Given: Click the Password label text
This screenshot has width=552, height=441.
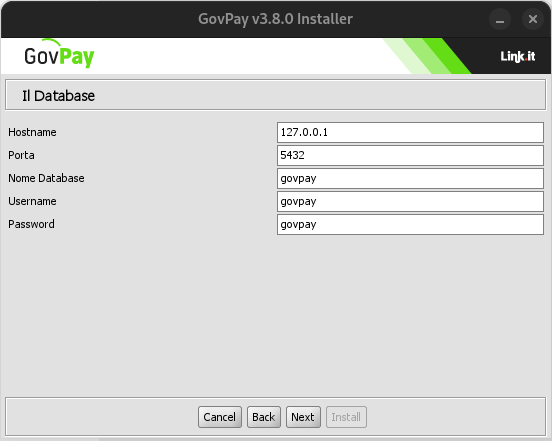Looking at the screenshot, I should point(31,224).
